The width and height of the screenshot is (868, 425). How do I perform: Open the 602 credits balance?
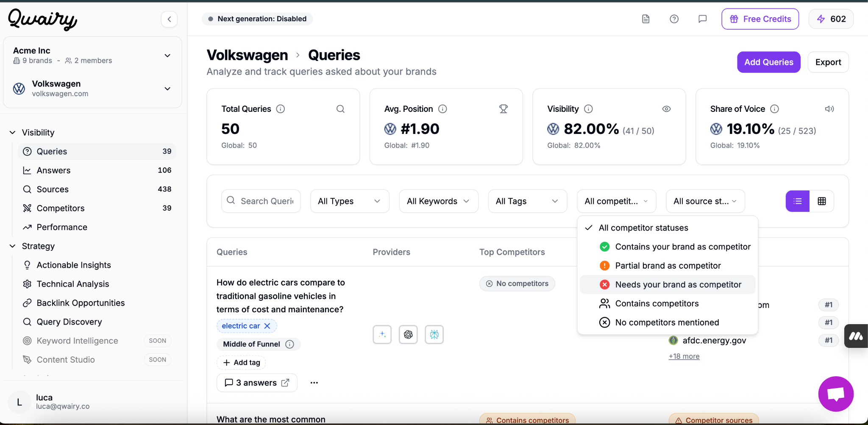[831, 19]
